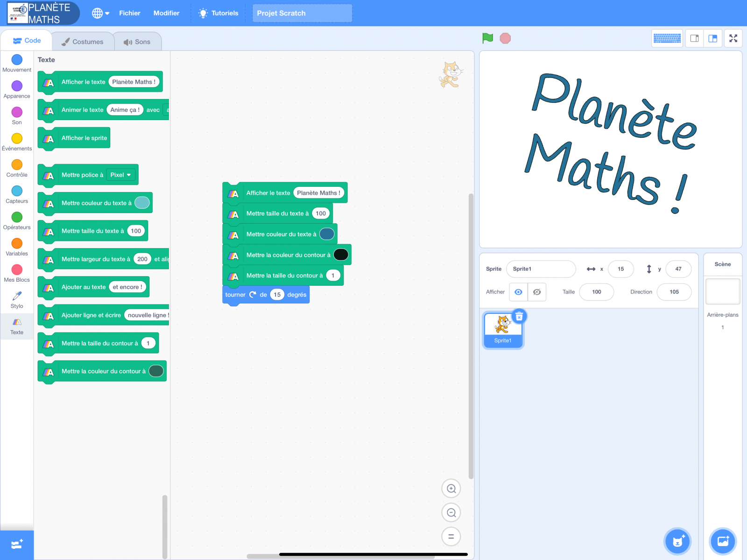Open the choose a backdrop button
The width and height of the screenshot is (747, 560).
point(723,541)
